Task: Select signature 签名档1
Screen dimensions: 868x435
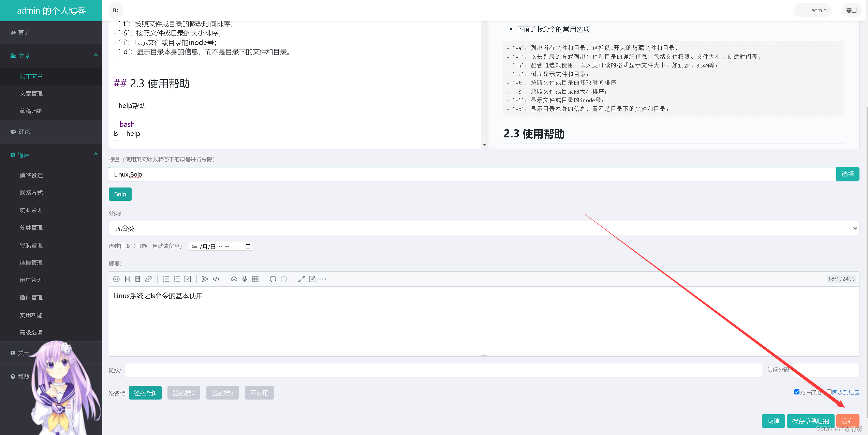Action: 145,393
